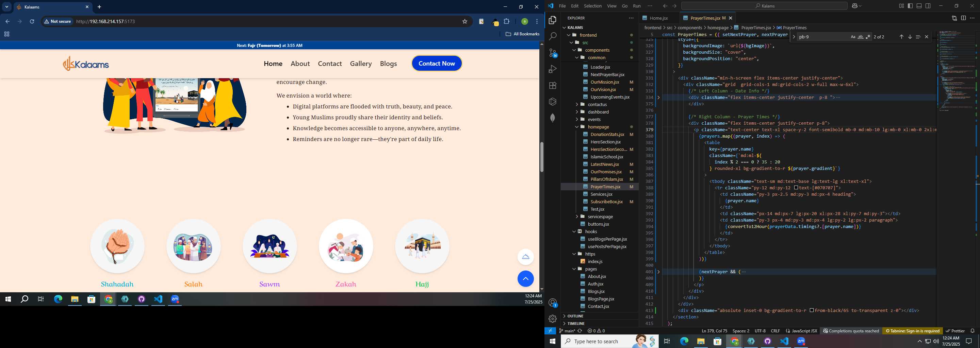Click the Kalaams logo

(x=86, y=64)
